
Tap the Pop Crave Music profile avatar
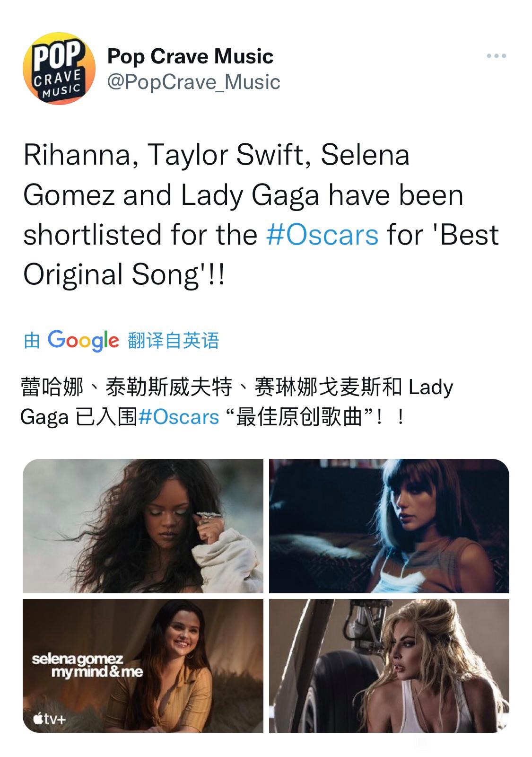(x=59, y=68)
